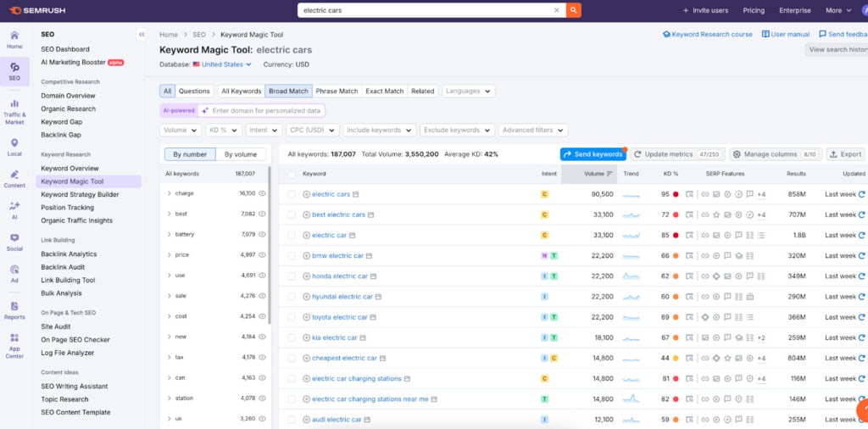This screenshot has height=429, width=868.
Task: Open the Reports section icon
Action: coord(14,305)
